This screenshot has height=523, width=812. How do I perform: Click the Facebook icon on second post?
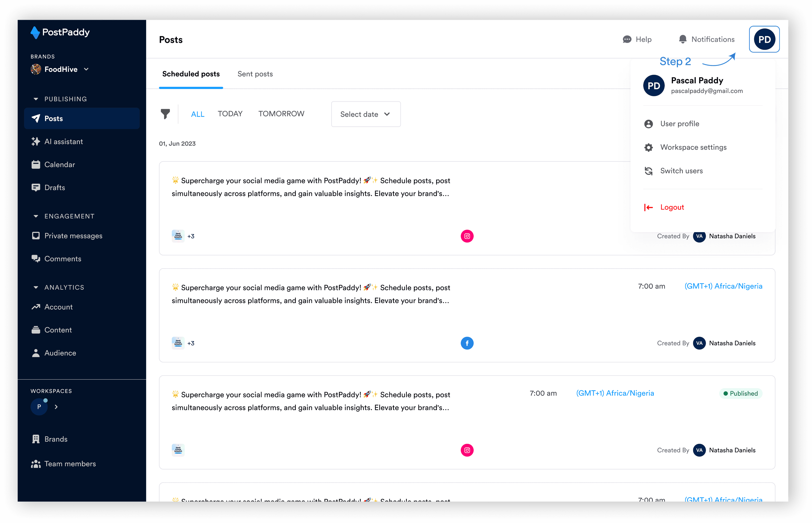tap(467, 343)
